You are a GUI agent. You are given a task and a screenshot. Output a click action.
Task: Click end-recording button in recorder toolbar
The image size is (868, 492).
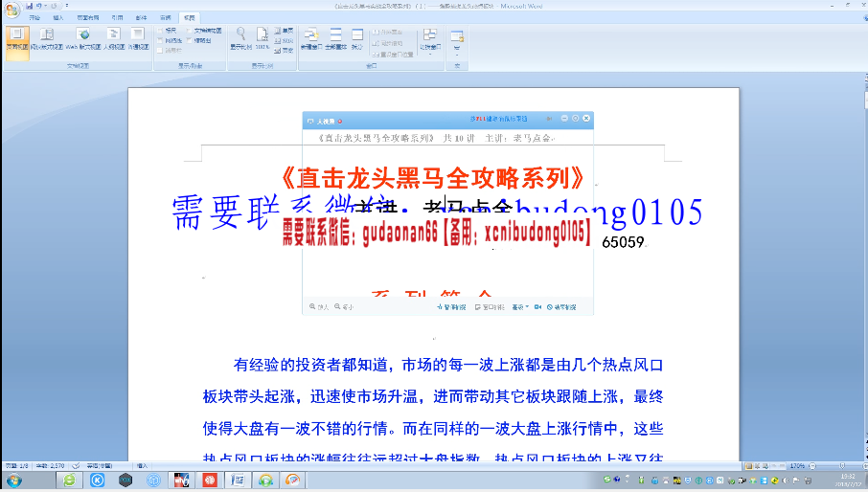coord(561,307)
